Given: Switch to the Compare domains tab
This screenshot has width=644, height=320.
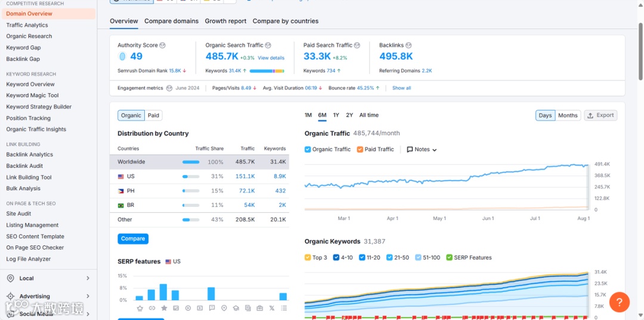Looking at the screenshot, I should 171,21.
